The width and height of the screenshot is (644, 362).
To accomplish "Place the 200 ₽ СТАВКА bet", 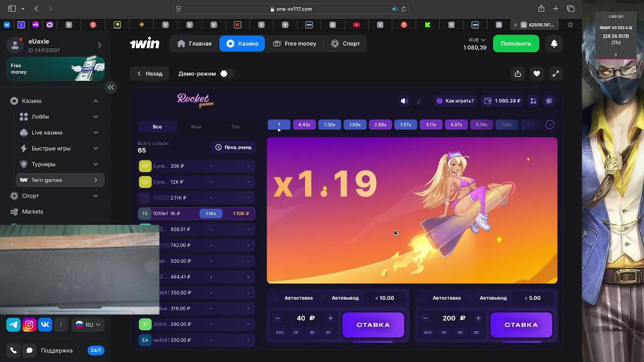I will pyautogui.click(x=521, y=325).
